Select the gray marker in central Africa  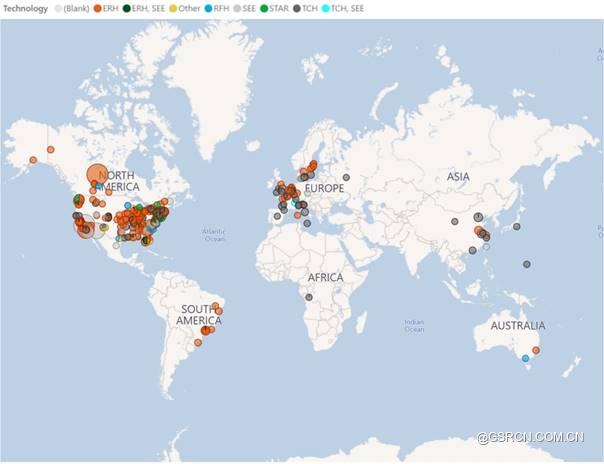310,297
